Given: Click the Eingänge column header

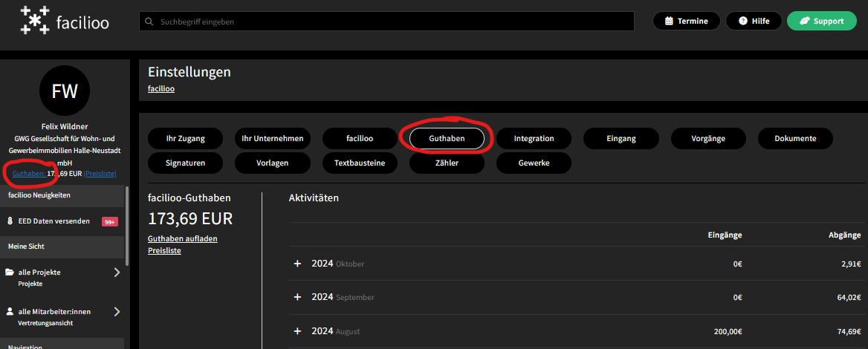Looking at the screenshot, I should pyautogui.click(x=725, y=235).
